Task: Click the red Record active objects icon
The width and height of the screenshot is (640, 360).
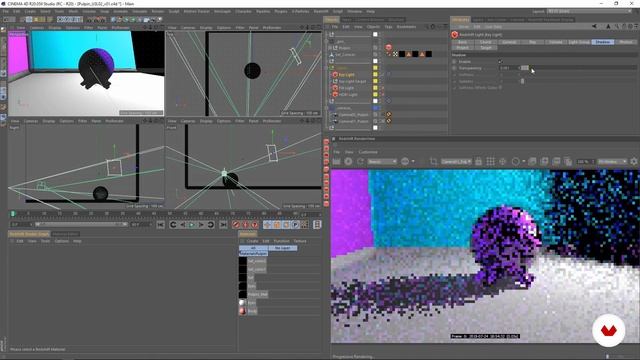Action: [x=236, y=225]
